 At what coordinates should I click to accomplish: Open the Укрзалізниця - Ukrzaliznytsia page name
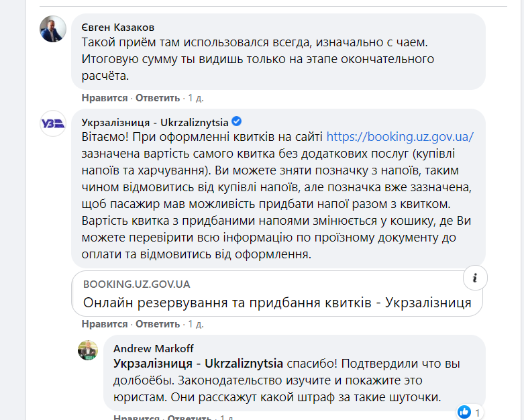tap(154, 122)
